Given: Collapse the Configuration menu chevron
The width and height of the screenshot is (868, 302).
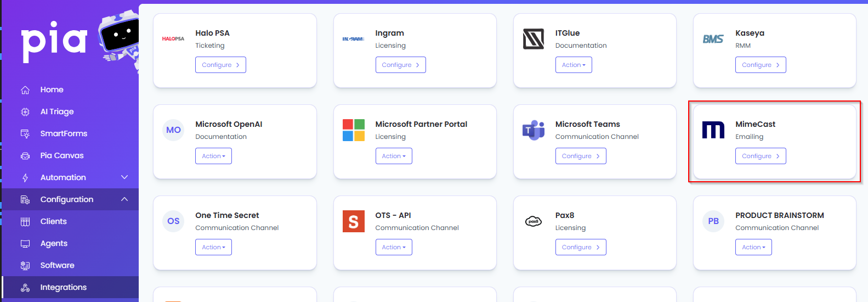Looking at the screenshot, I should pyautogui.click(x=124, y=199).
